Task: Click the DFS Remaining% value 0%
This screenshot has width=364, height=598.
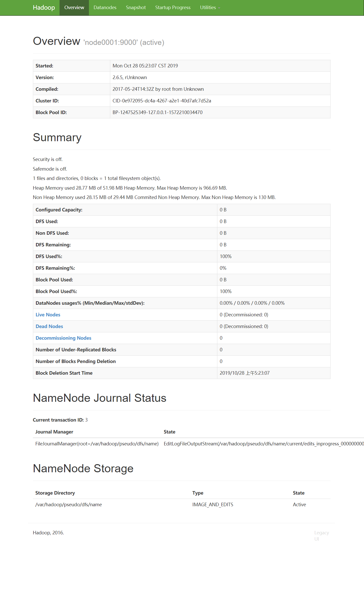Action: (x=223, y=268)
